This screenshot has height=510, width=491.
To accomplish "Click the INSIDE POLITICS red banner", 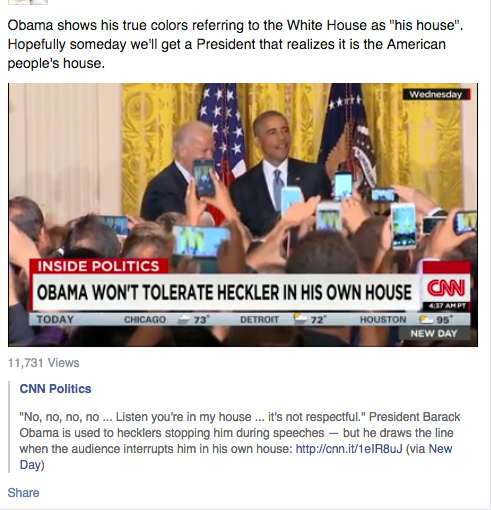I will 99,266.
